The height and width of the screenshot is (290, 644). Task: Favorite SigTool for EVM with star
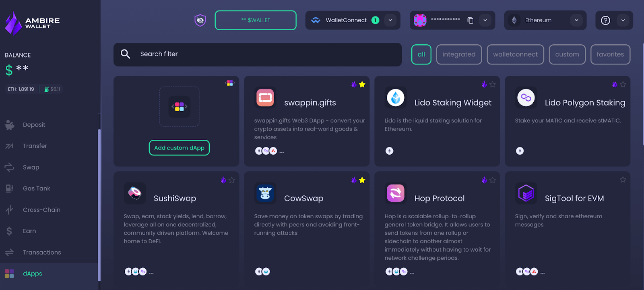(x=623, y=180)
